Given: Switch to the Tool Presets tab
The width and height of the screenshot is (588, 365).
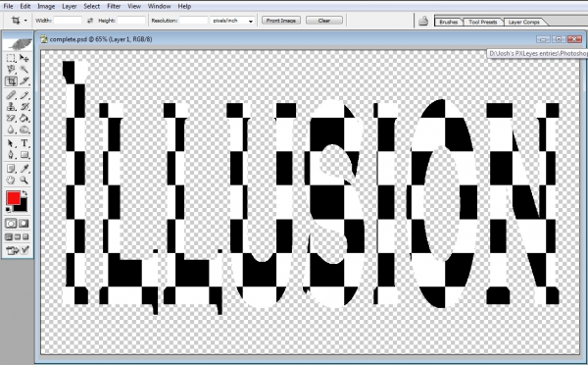Looking at the screenshot, I should [x=483, y=22].
